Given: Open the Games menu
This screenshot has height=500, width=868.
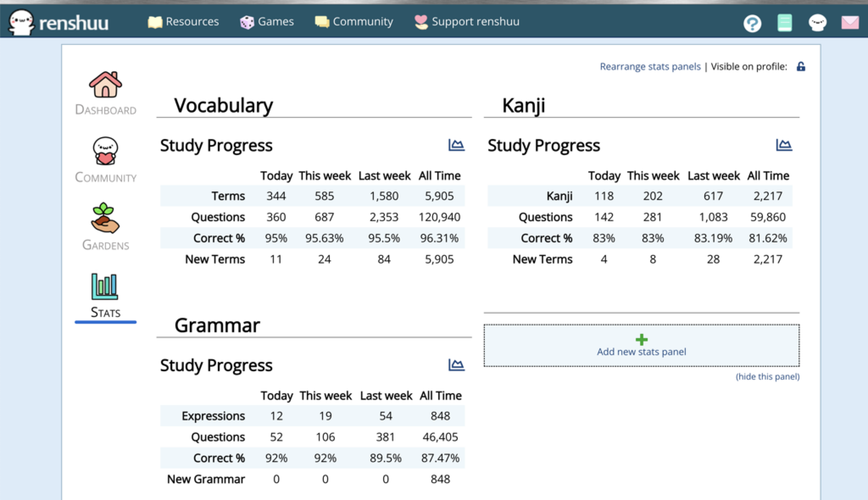Looking at the screenshot, I should click(267, 22).
